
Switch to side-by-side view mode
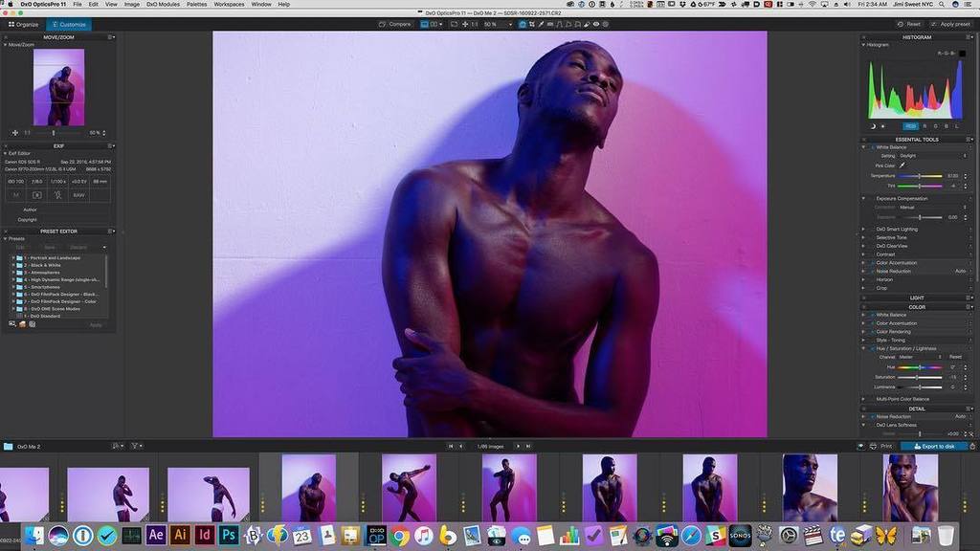[434, 24]
